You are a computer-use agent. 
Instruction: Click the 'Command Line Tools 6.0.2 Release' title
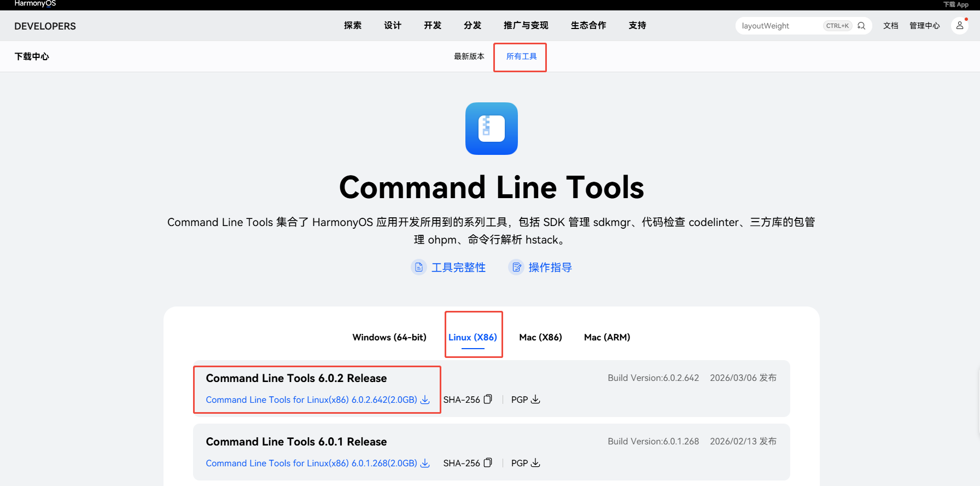[296, 378]
